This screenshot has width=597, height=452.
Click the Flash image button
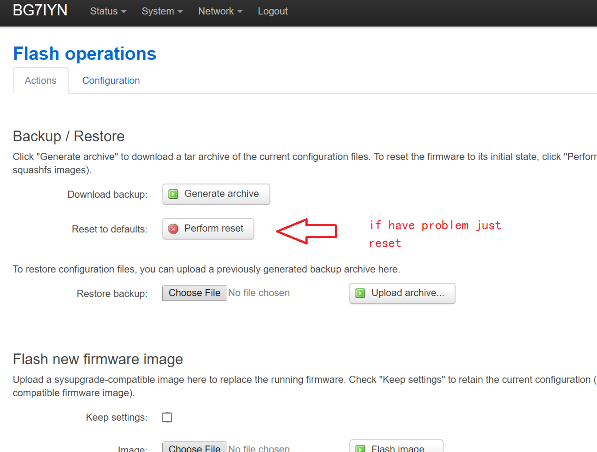(x=396, y=446)
